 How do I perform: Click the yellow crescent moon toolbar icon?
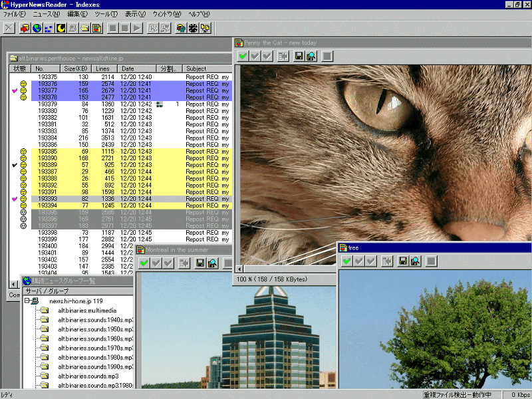[x=61, y=28]
